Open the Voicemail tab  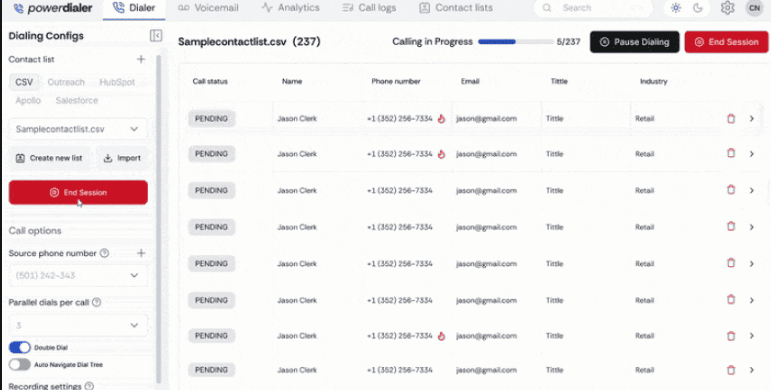[208, 8]
